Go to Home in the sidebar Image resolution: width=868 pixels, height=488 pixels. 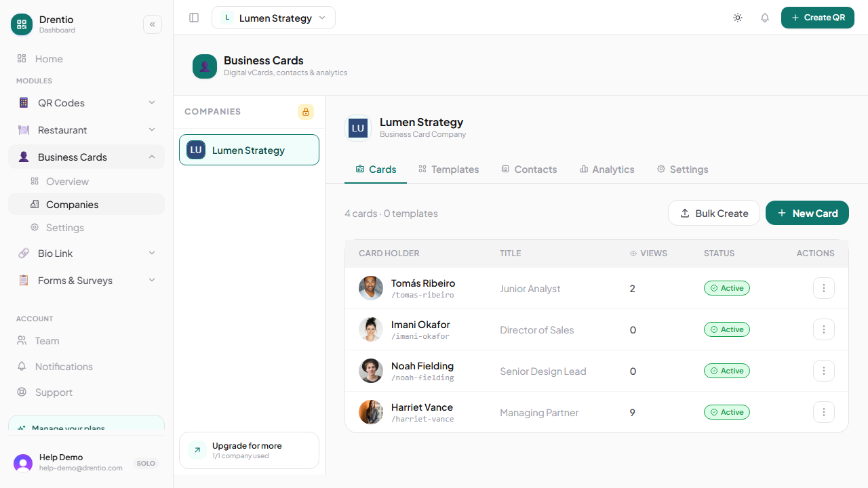(x=86, y=59)
